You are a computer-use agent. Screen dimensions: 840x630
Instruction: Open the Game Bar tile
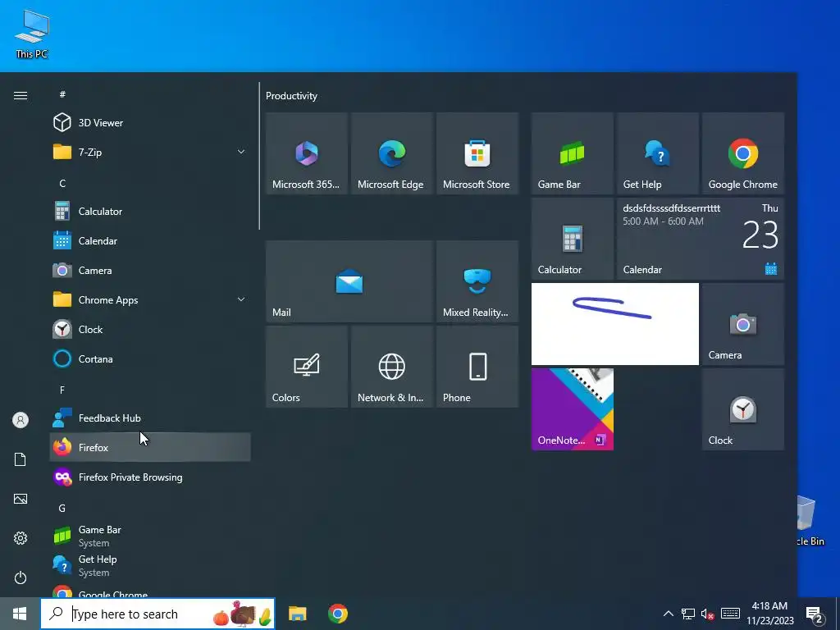pyautogui.click(x=572, y=153)
